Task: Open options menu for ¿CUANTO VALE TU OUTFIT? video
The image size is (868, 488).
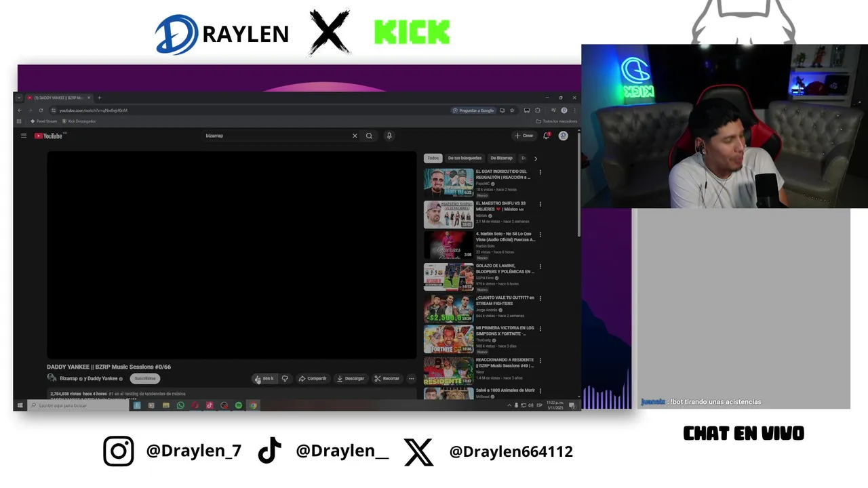Action: [540, 298]
